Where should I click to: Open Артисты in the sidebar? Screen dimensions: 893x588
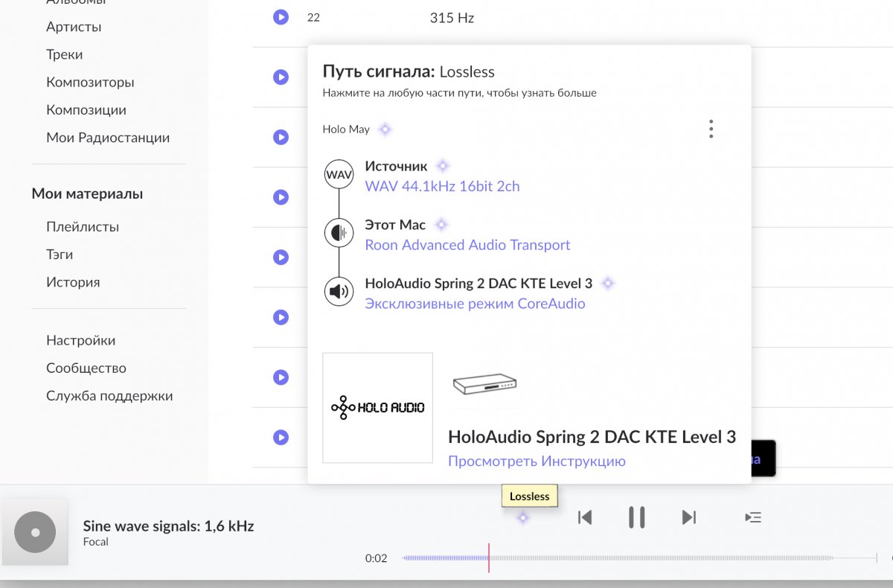[x=74, y=27]
